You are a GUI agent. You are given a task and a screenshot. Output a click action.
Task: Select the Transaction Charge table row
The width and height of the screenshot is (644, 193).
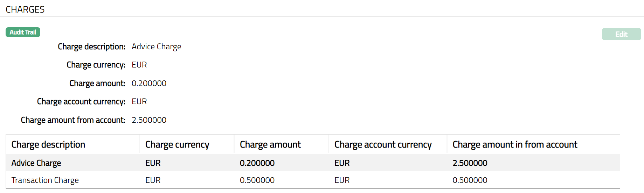coord(45,180)
